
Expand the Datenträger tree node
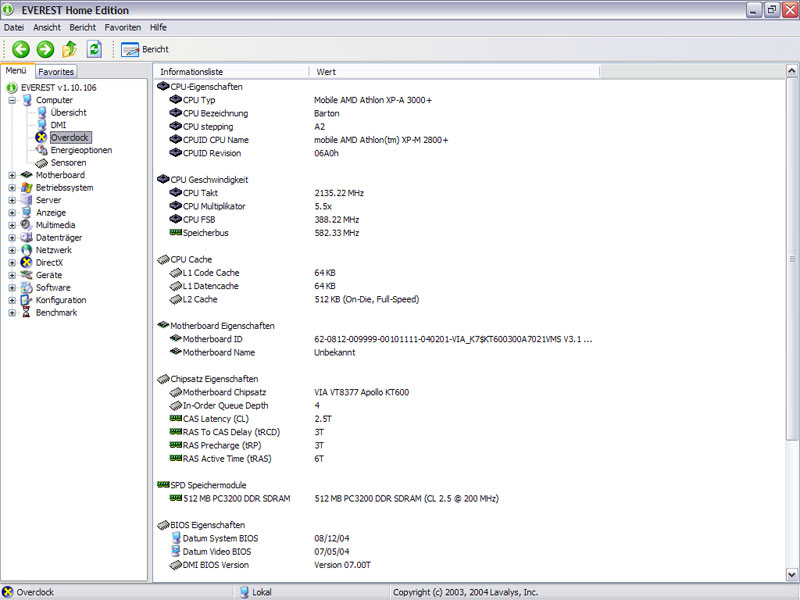pyautogui.click(x=12, y=238)
